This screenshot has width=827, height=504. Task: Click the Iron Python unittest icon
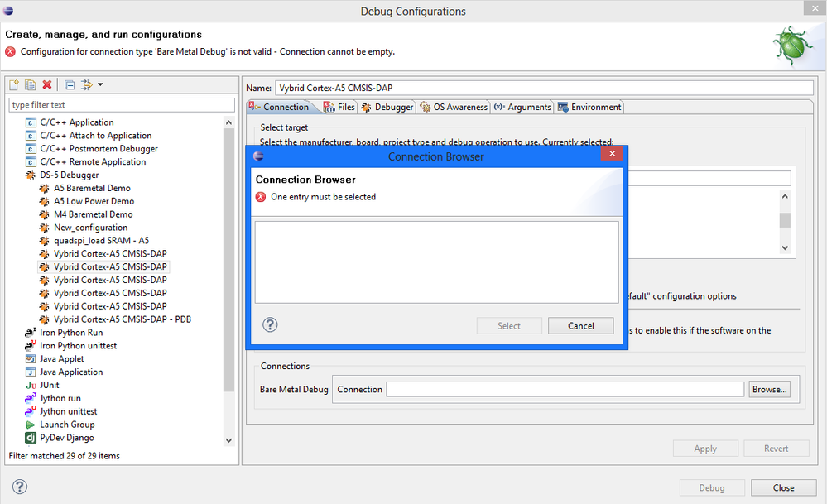click(31, 346)
